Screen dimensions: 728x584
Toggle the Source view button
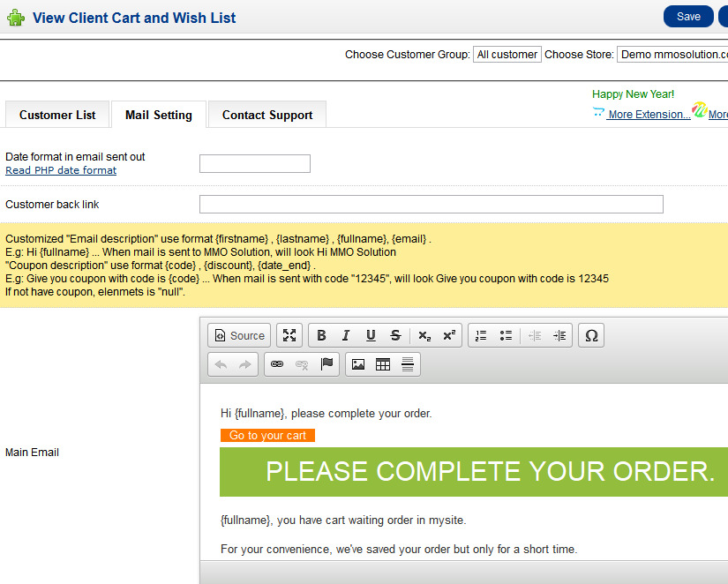pos(240,335)
